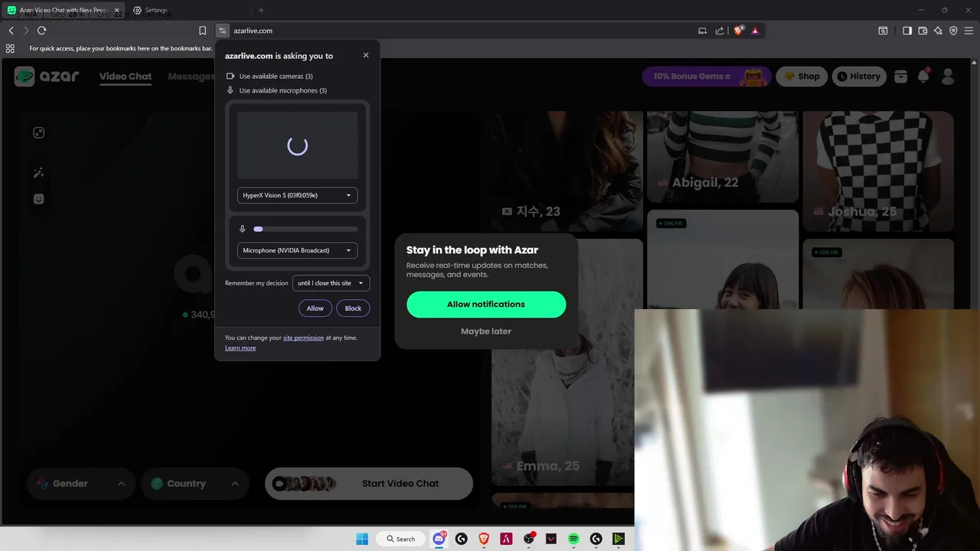Click Block in the permission prompt
Viewport: 980px width, 551px height.
pos(353,308)
